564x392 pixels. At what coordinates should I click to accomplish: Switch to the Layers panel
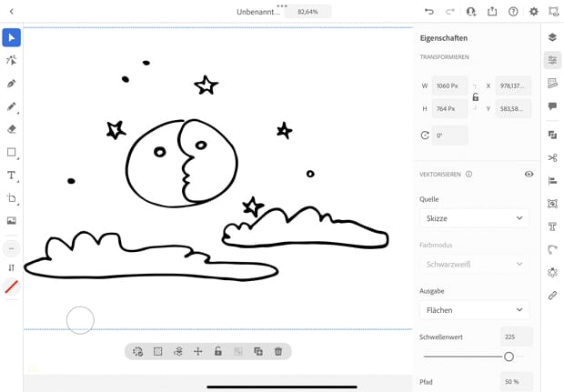[552, 37]
